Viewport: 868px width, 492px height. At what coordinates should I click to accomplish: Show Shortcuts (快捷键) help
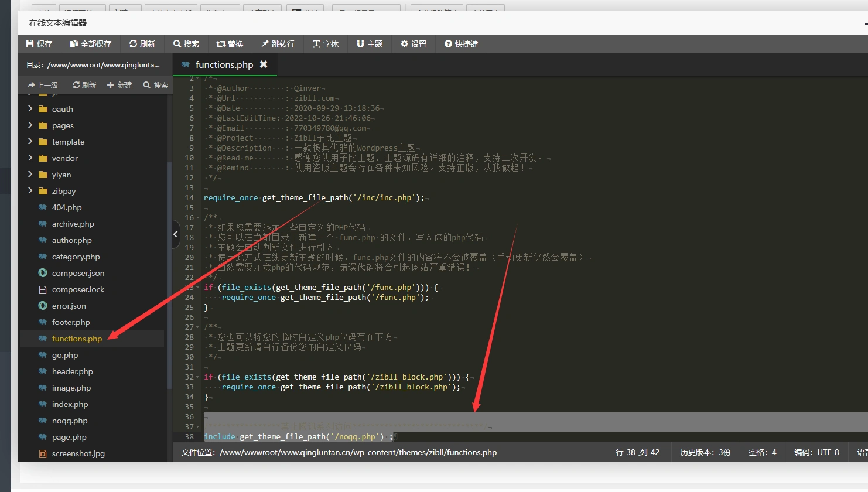click(461, 44)
